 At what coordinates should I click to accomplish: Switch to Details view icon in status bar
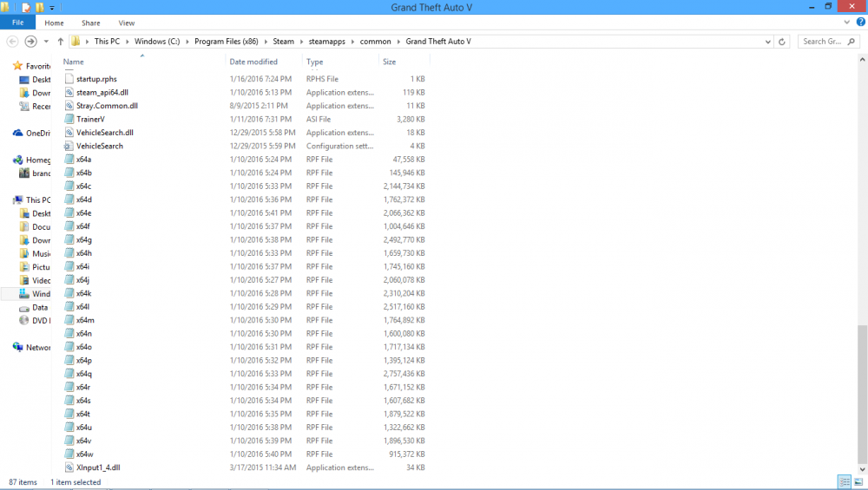(x=845, y=481)
